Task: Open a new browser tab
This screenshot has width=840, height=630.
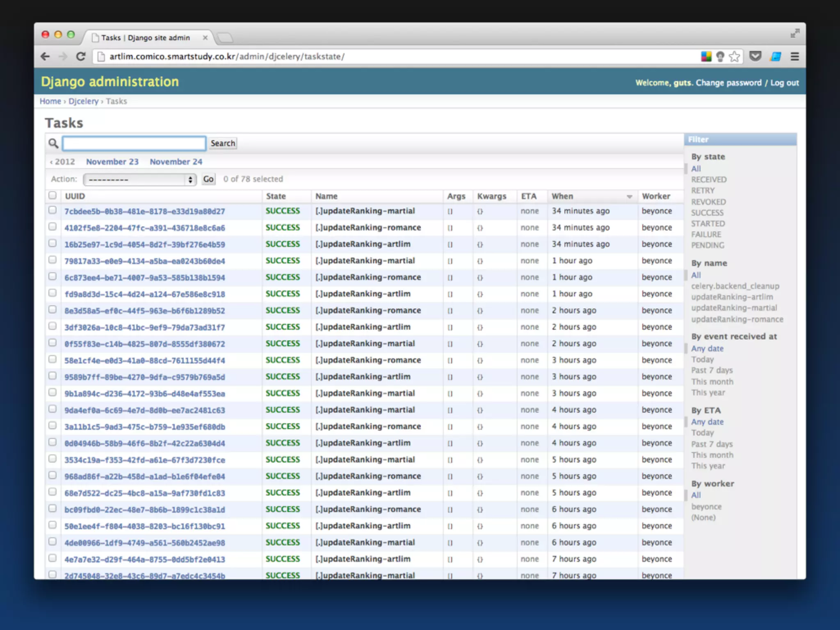Action: [x=225, y=38]
